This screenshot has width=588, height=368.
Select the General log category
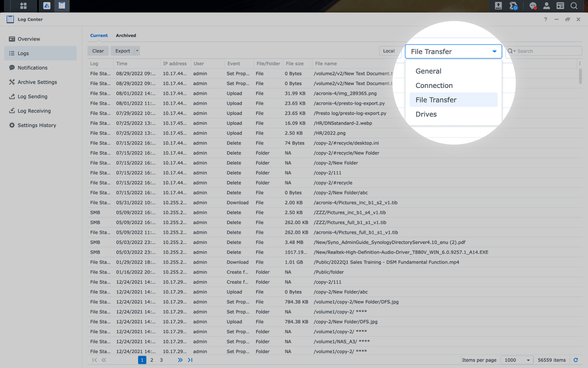428,71
